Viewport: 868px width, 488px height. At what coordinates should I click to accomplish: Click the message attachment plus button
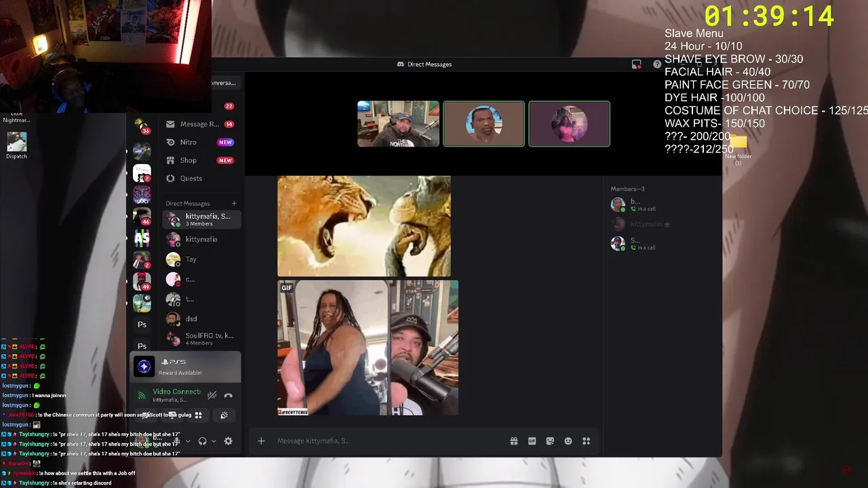(261, 441)
